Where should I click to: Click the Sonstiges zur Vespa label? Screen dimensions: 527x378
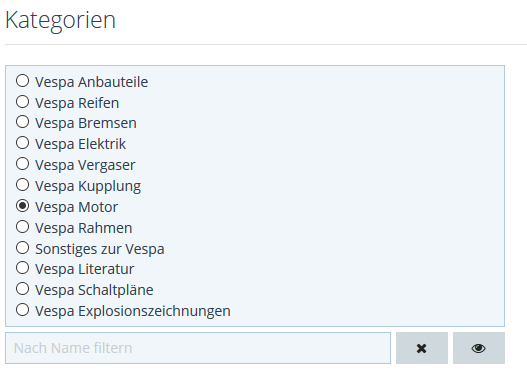click(100, 249)
